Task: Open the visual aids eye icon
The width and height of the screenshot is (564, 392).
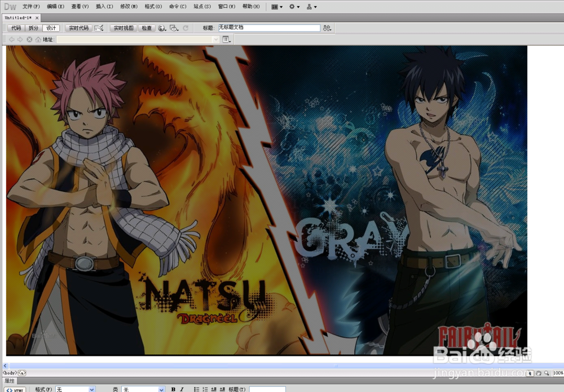Action: 174,28
